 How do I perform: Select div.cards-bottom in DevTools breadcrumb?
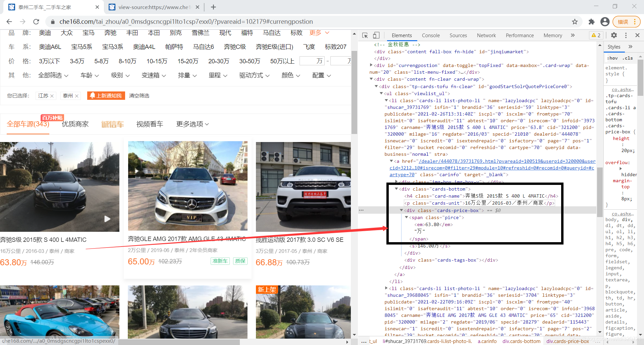[x=521, y=341]
